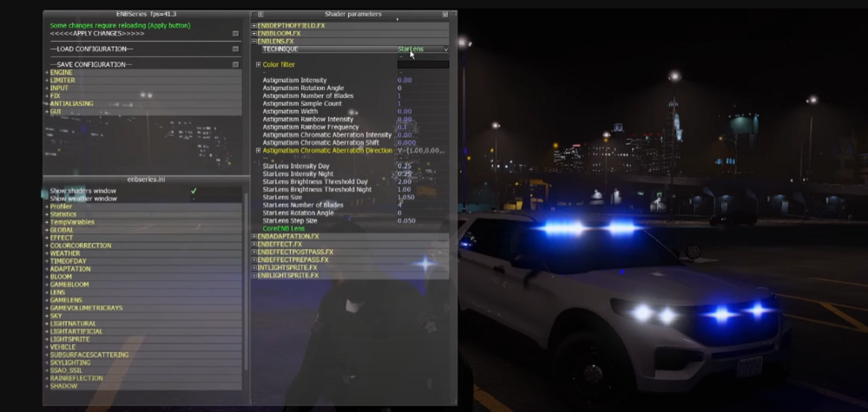Click the StarLens Rotation Angle value
868x412 pixels.
click(399, 213)
